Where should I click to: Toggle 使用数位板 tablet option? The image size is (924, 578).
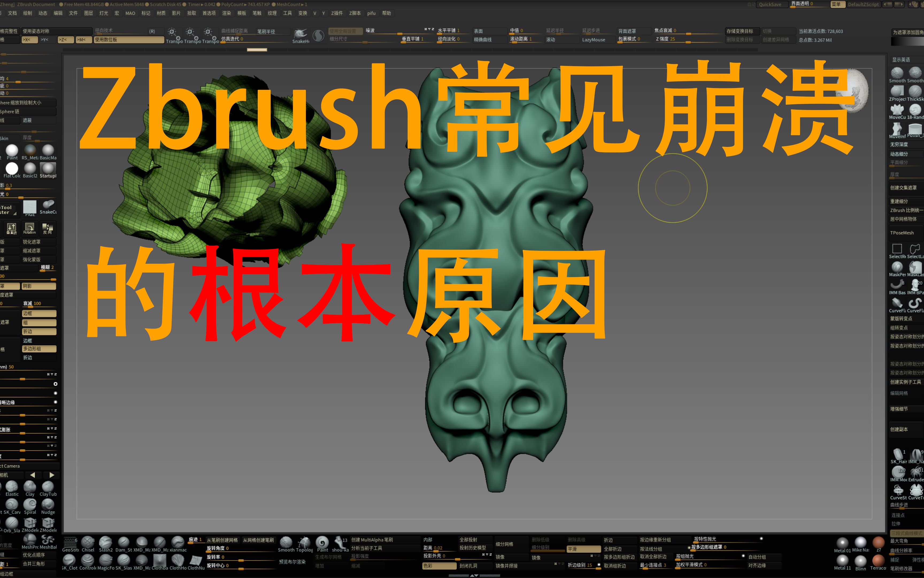click(129, 40)
